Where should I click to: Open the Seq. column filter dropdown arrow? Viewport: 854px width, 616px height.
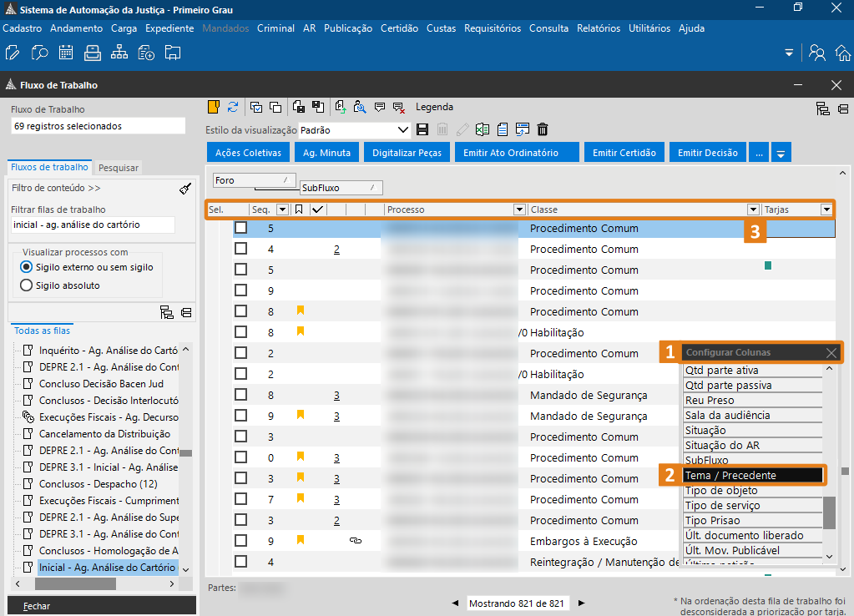coord(282,210)
